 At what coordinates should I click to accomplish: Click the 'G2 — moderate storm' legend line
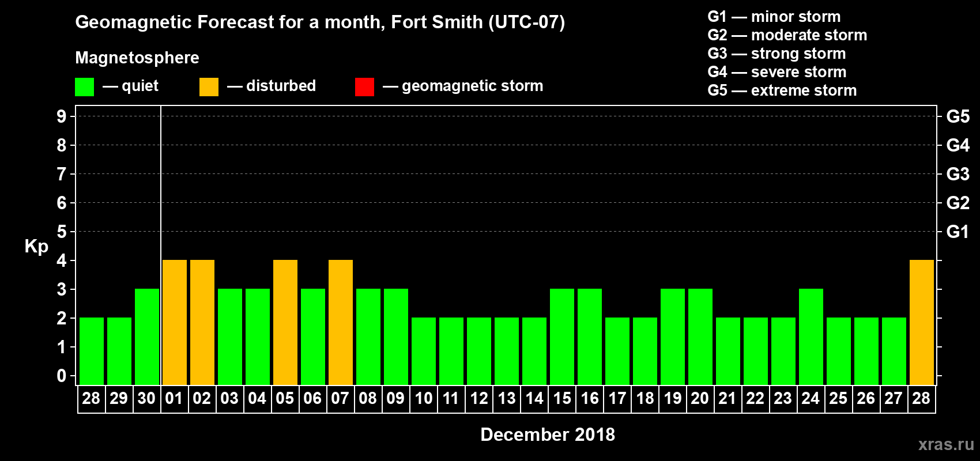(787, 35)
